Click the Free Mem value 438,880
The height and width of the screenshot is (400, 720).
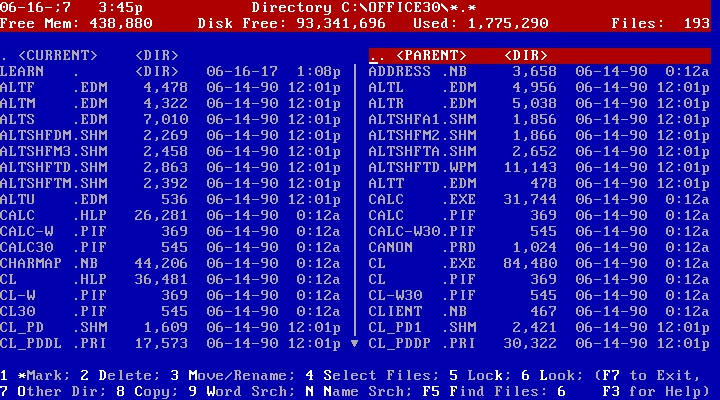point(121,23)
